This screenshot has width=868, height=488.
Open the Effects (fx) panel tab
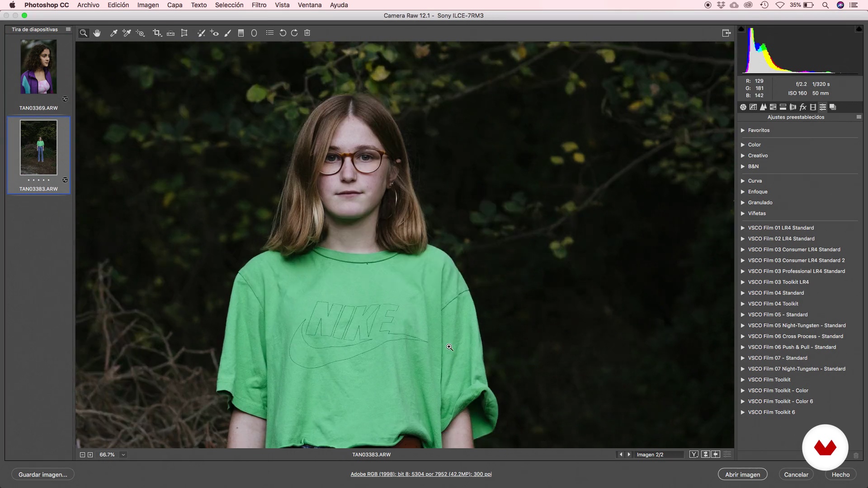pyautogui.click(x=803, y=107)
